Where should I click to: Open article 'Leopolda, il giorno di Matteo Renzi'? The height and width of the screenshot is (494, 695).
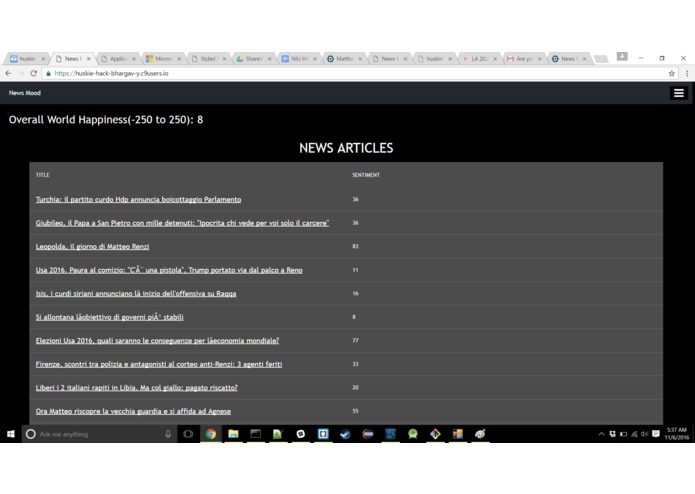[92, 246]
